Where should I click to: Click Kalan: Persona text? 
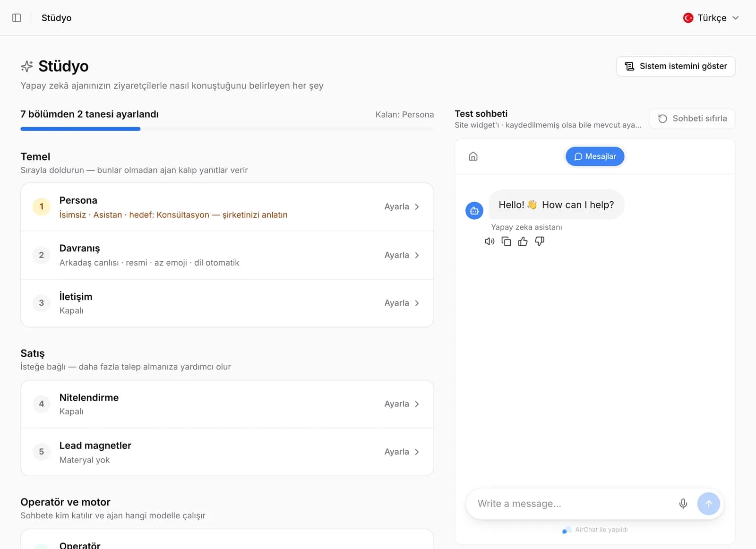coord(404,114)
